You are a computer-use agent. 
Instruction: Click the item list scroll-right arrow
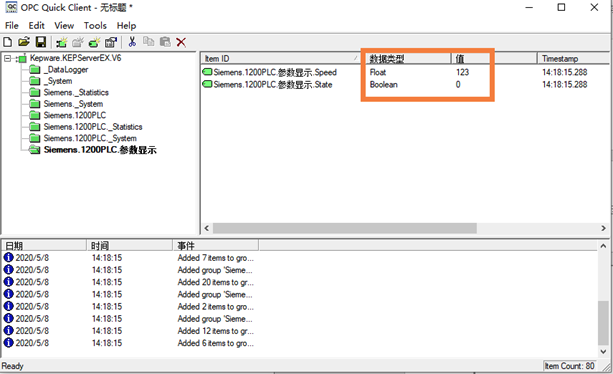(x=603, y=228)
